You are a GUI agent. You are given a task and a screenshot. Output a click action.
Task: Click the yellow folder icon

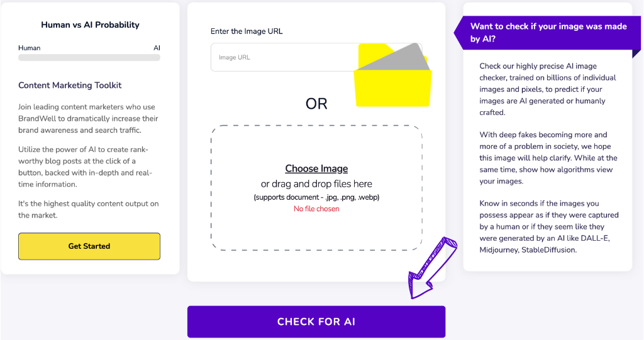392,73
